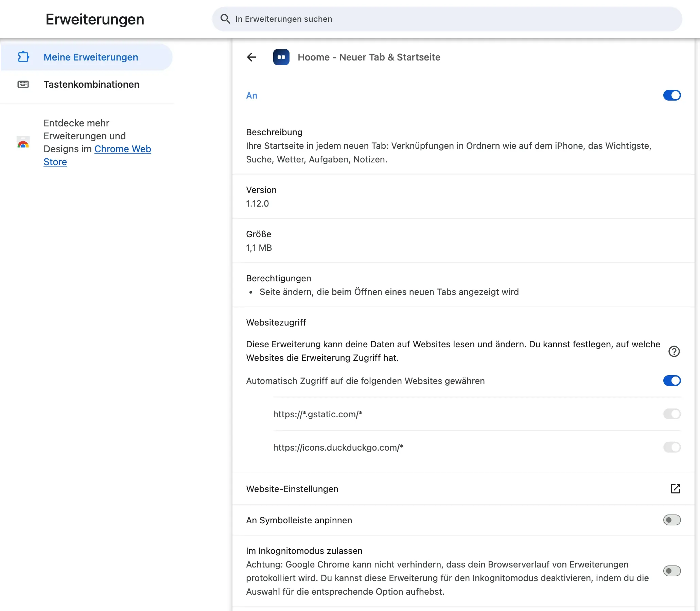Enable 'Im Inkognitomodus zulassen' toggle

[672, 571]
